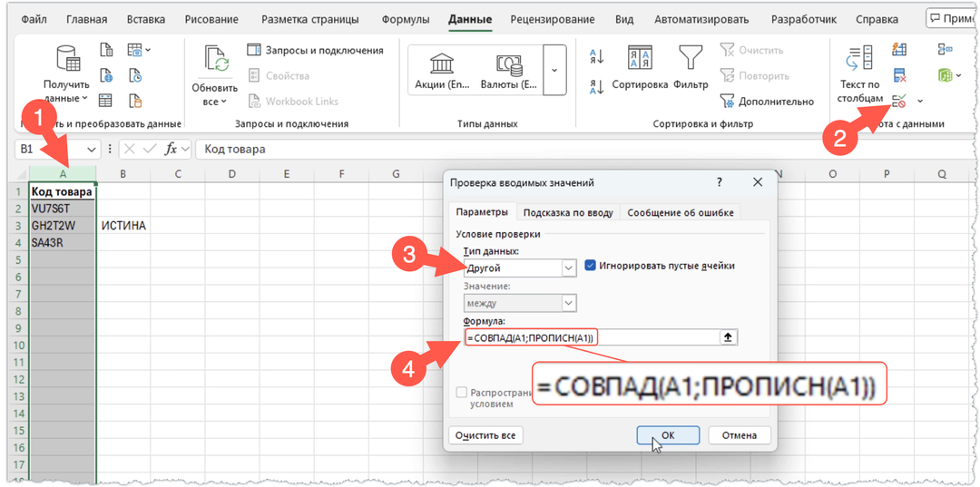Open Дополнительно advanced filter
Viewport: 980px width, 487px height.
click(x=767, y=102)
